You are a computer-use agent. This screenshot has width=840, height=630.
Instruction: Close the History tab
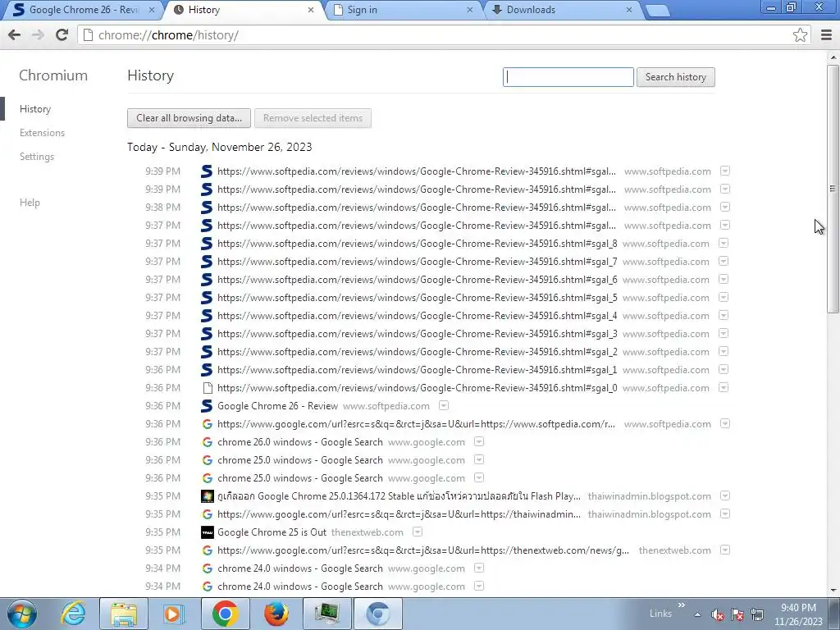(311, 10)
